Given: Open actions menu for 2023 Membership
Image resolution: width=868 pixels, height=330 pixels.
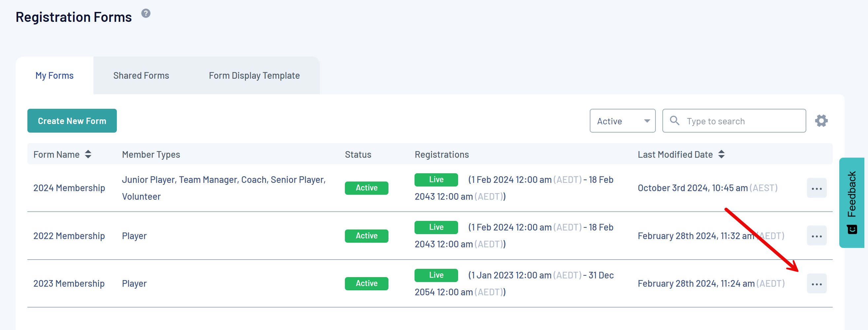Looking at the screenshot, I should point(817,284).
